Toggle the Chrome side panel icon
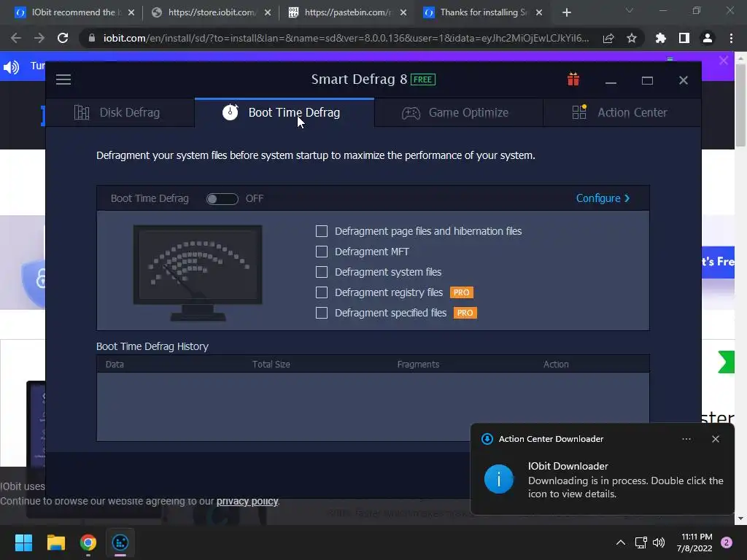The image size is (747, 560). point(684,38)
